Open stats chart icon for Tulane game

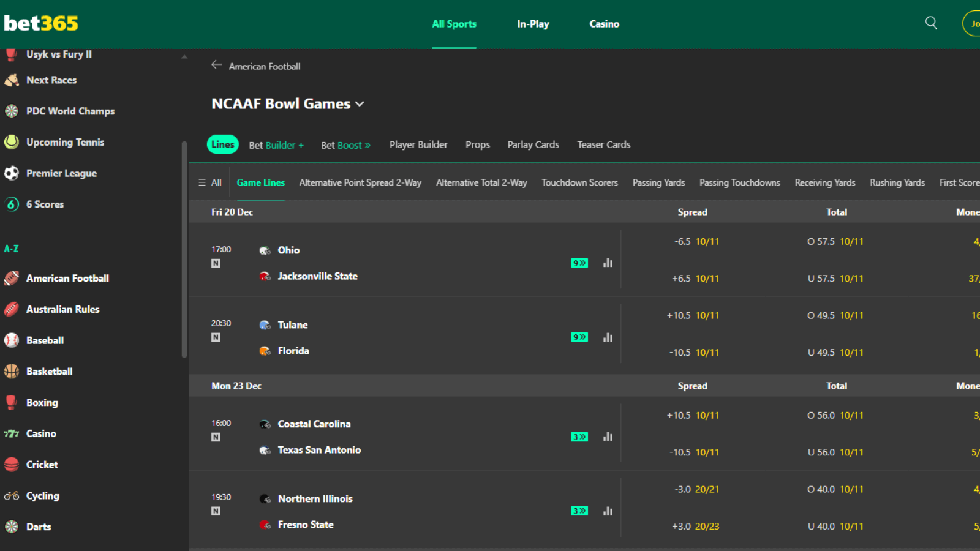pos(608,337)
